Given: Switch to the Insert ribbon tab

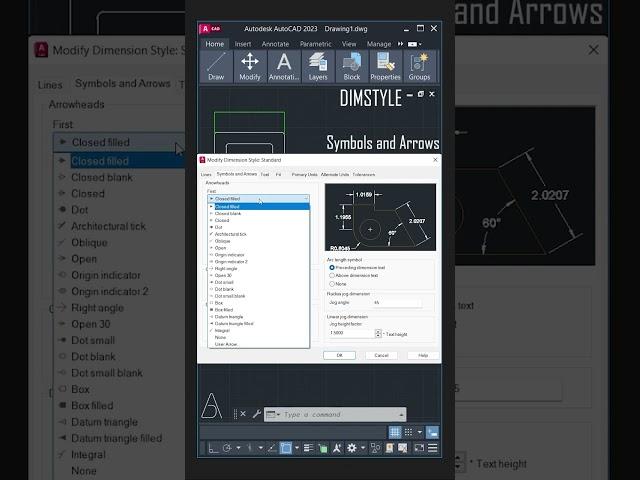Looking at the screenshot, I should [243, 44].
